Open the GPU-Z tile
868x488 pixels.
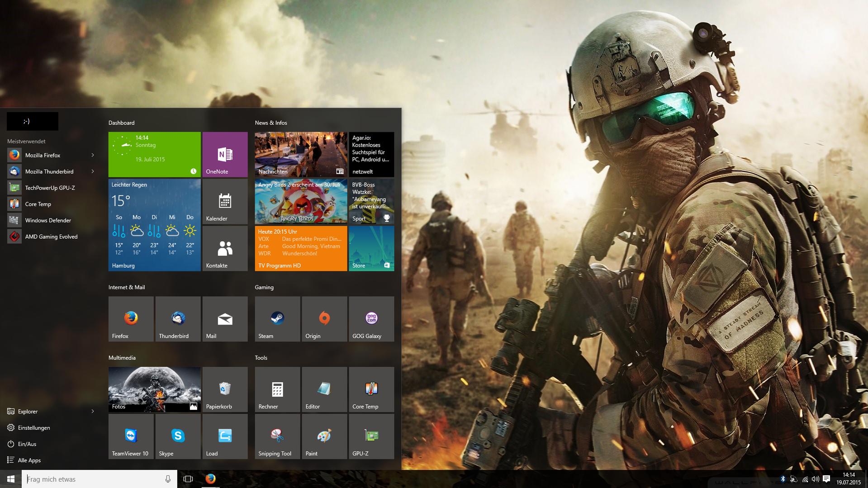(371, 436)
